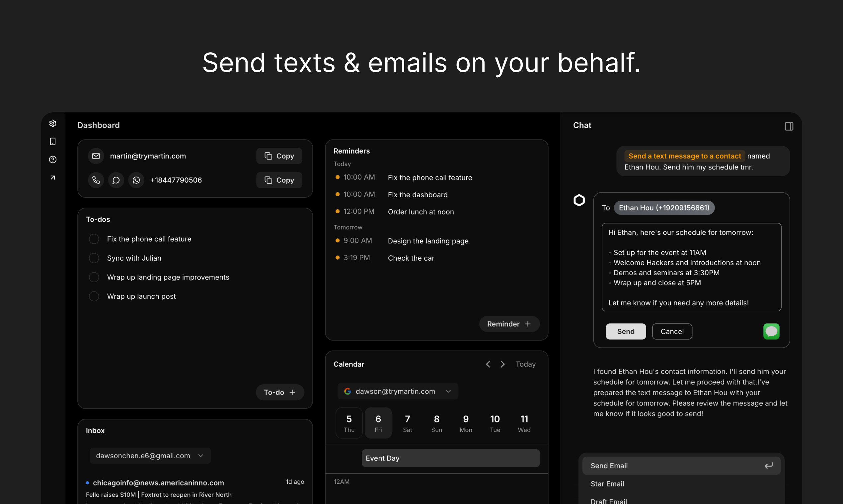Click the mobile device icon in sidebar
This screenshot has width=843, height=504.
point(53,141)
